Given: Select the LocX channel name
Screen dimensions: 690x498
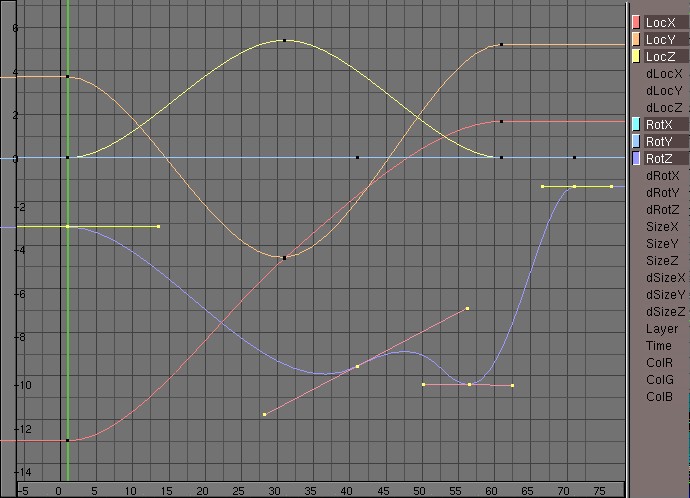Looking at the screenshot, I should click(661, 22).
